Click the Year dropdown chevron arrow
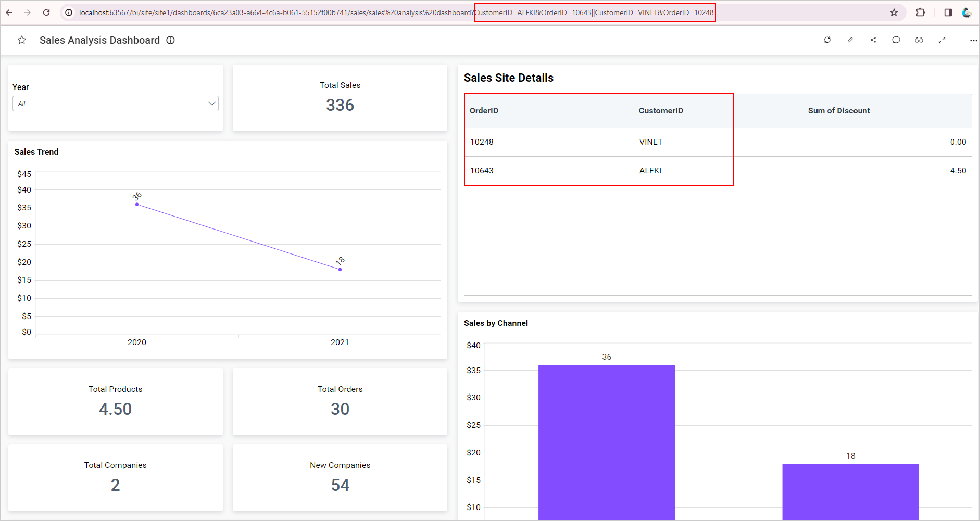This screenshot has height=521, width=980. tap(211, 104)
